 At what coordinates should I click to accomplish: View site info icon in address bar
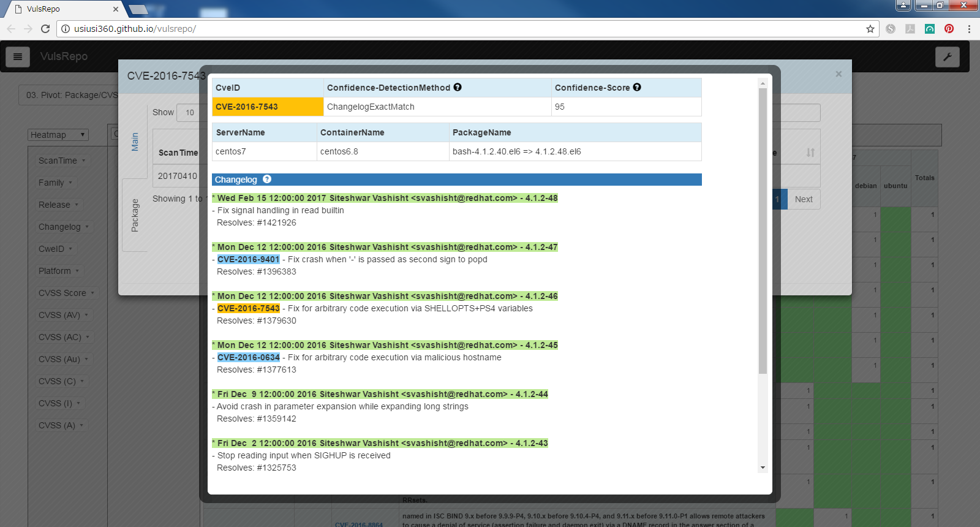coord(66,29)
